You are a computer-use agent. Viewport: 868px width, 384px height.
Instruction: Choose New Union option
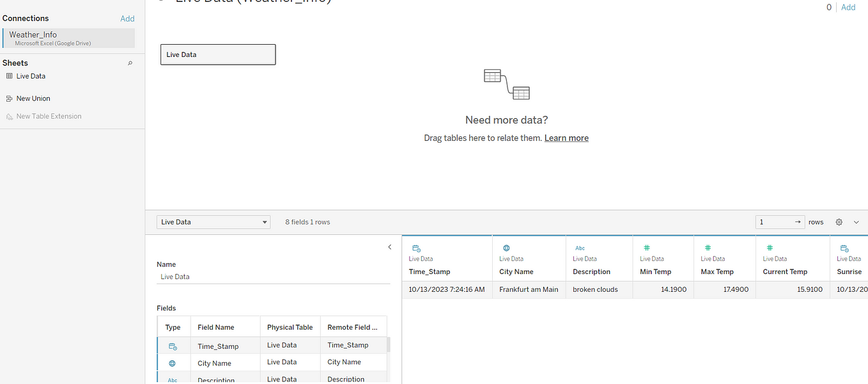[33, 99]
